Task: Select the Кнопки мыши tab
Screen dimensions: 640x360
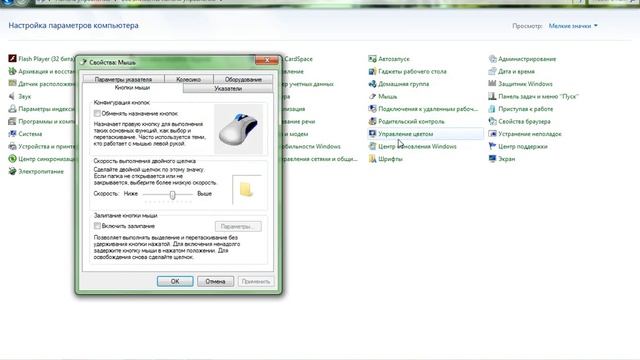Action: (x=132, y=88)
